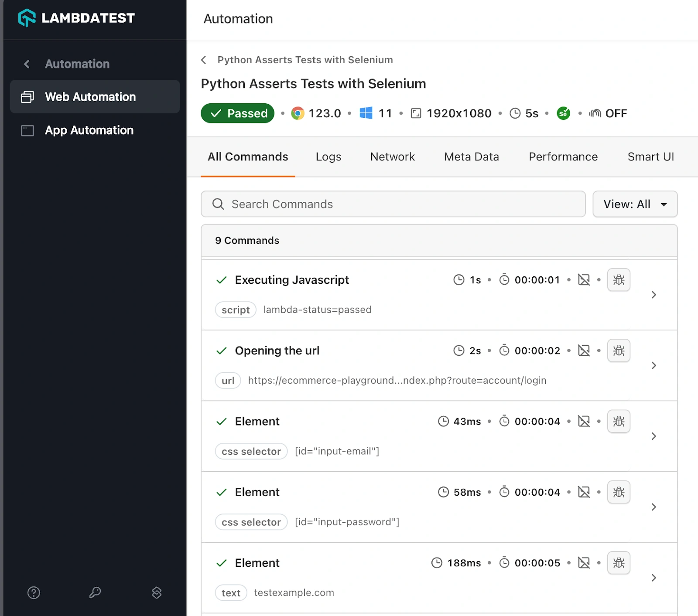Switch to the Logs tab
Viewport: 698px width, 616px height.
328,157
